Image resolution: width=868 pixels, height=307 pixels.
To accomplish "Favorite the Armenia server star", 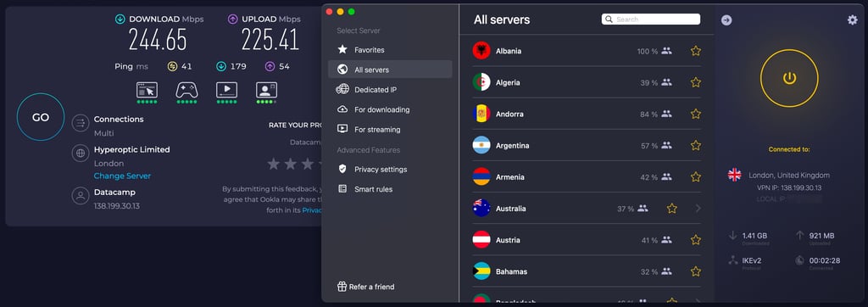I will (x=696, y=177).
